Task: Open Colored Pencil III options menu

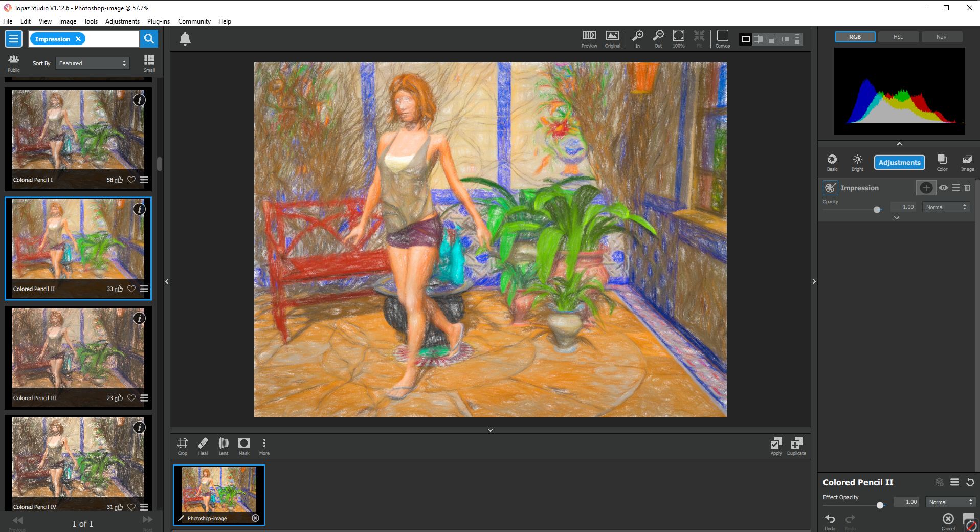Action: tap(144, 398)
